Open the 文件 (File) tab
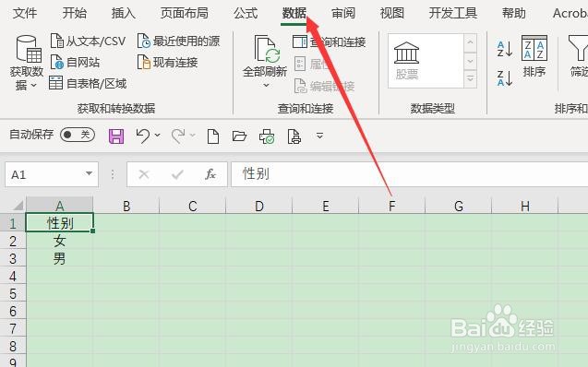This screenshot has height=367, width=588. point(25,14)
